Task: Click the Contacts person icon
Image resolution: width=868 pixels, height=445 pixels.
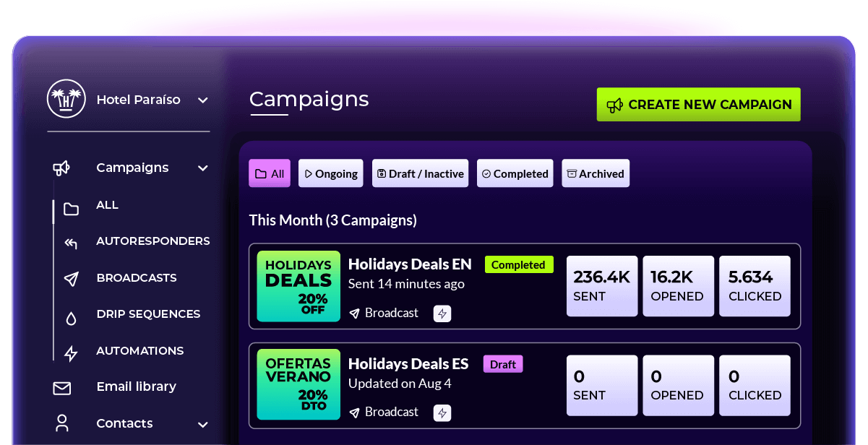Action: 62,423
